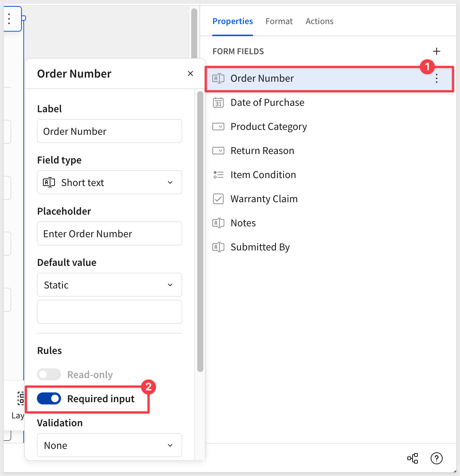This screenshot has height=476, width=460.
Task: Open the lineage diagram icon at bottom
Action: pos(413,458)
